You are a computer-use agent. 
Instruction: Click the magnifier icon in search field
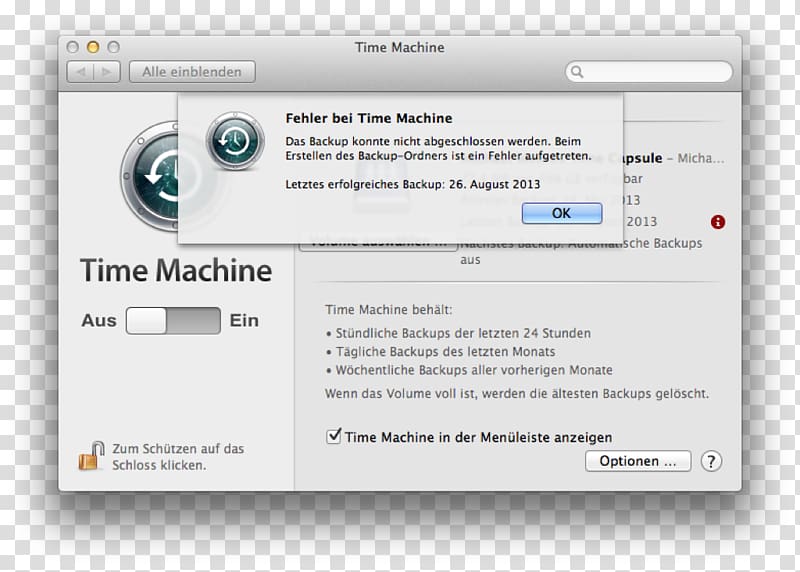(577, 71)
